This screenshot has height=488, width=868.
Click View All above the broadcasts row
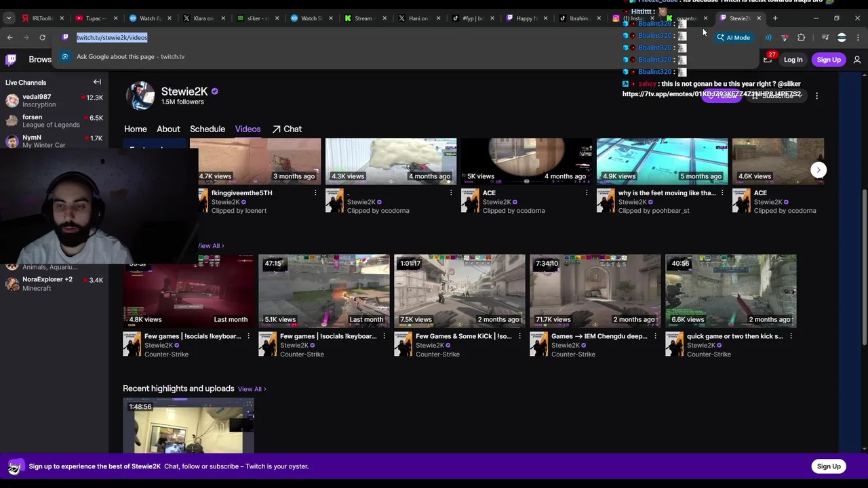point(211,246)
